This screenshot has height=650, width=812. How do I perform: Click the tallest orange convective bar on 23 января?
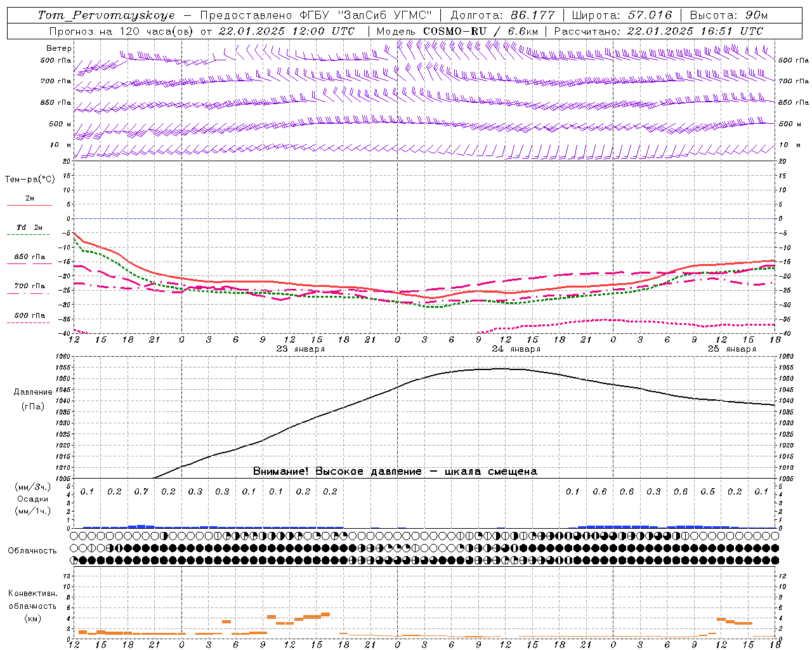click(325, 614)
